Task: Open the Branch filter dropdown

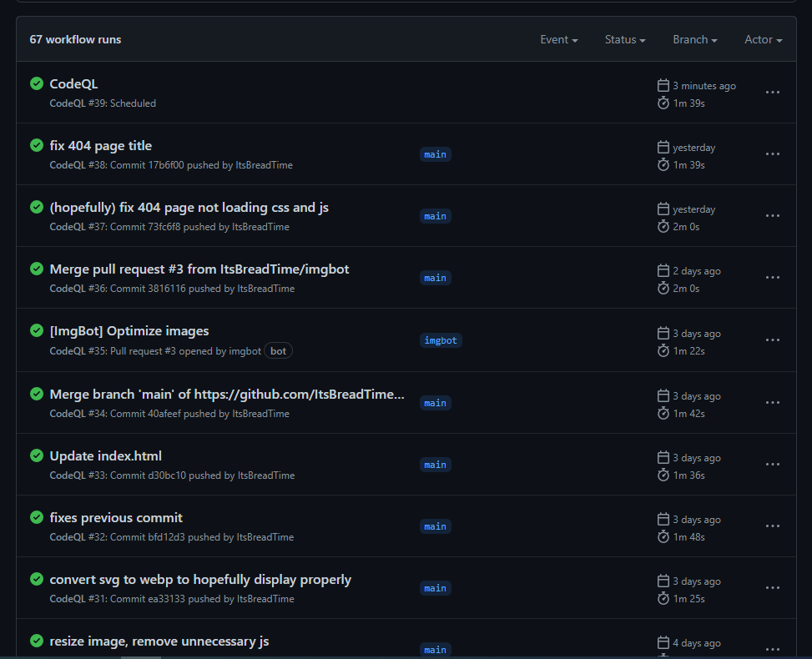Action: point(695,40)
